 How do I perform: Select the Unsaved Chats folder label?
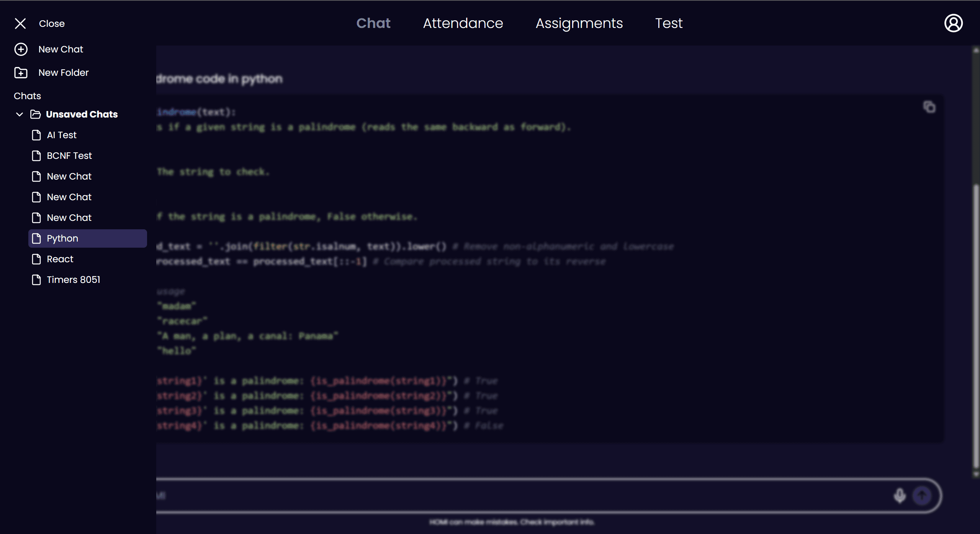(82, 114)
